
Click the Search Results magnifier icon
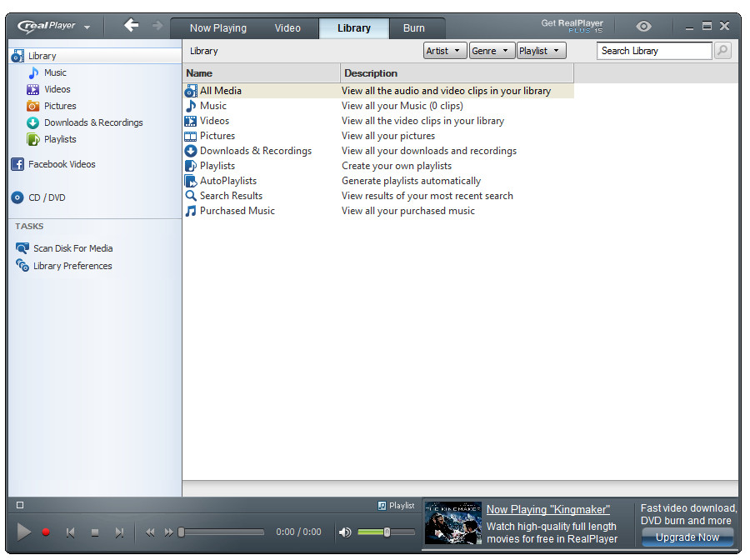point(191,196)
